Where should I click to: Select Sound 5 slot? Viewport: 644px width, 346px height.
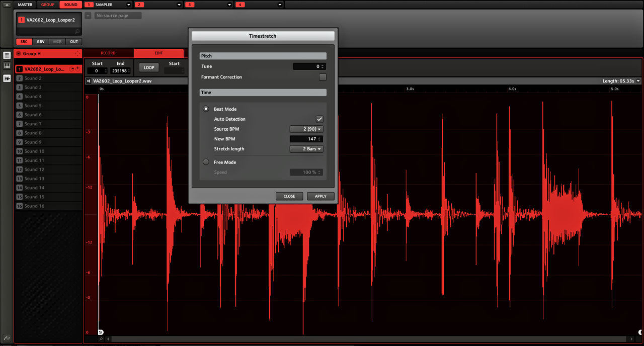48,106
